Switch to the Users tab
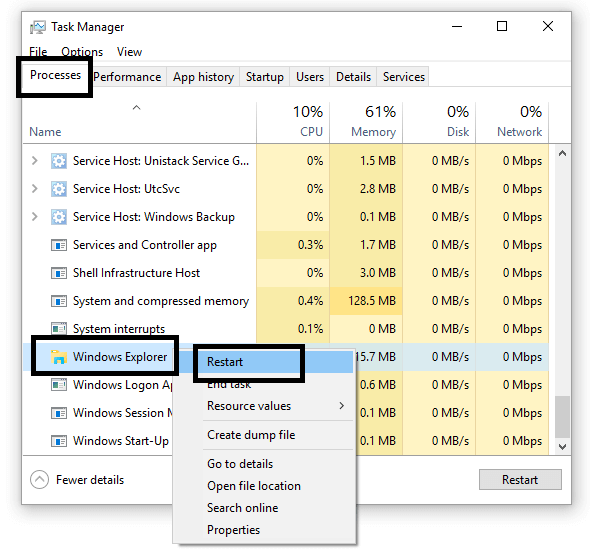590x555 pixels. click(310, 77)
